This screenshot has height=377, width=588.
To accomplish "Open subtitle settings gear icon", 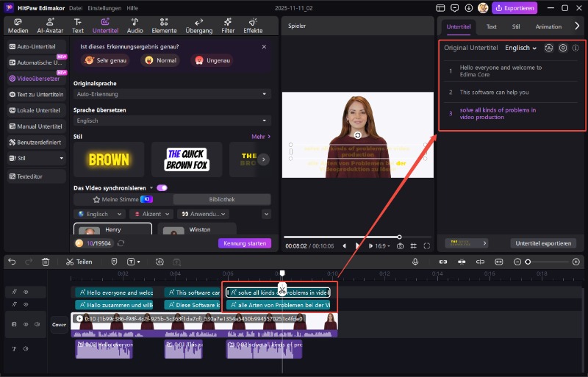I will click(563, 48).
